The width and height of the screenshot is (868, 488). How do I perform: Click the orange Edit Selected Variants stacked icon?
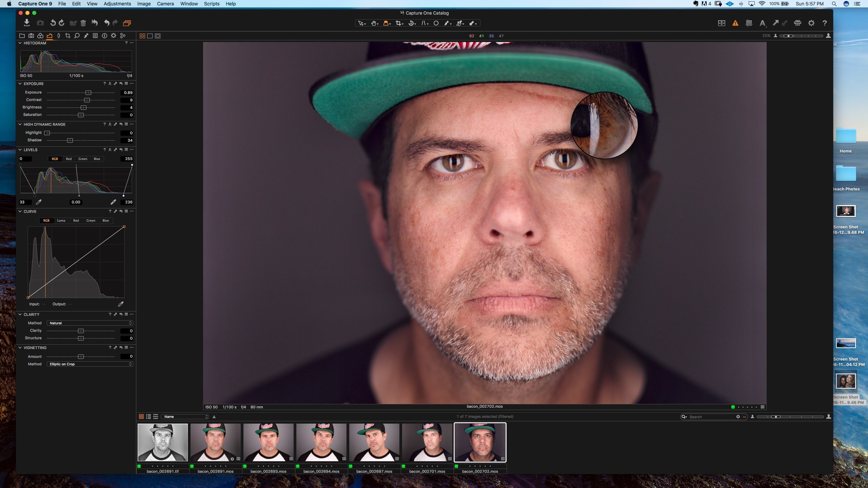[x=127, y=23]
